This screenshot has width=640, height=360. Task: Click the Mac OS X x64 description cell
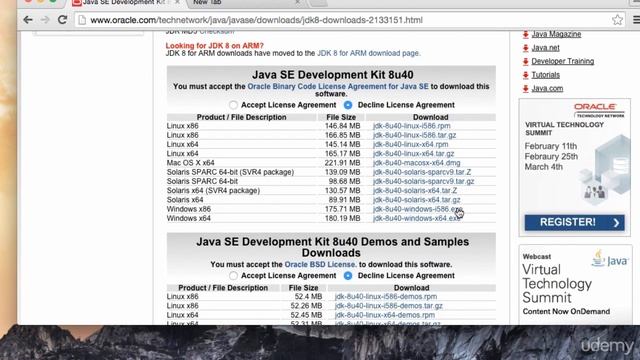(191, 163)
